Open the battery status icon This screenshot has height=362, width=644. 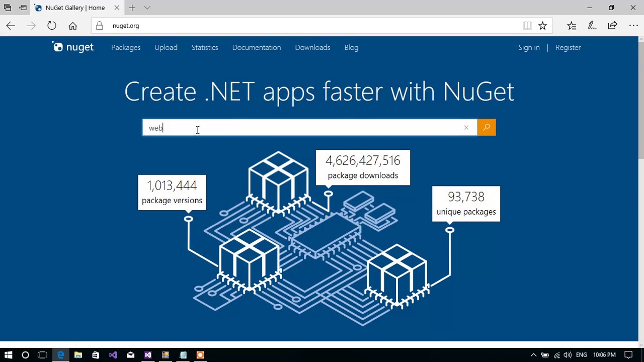coord(545,355)
